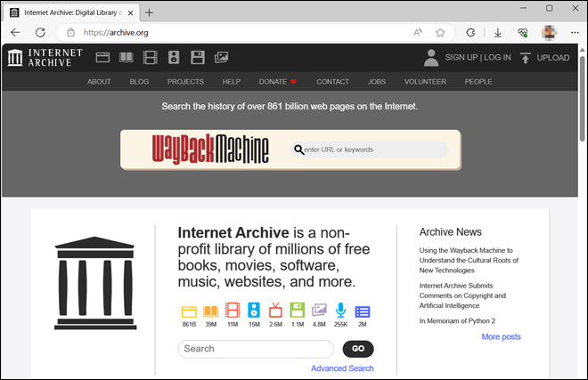
Task: Open browser Extensions puzzle icon
Action: [x=470, y=33]
